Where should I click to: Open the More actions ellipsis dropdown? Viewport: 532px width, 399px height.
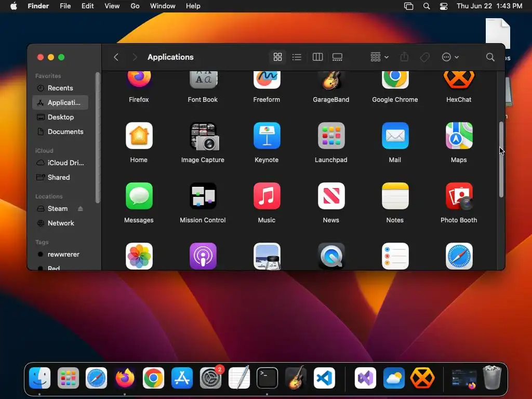[450, 57]
